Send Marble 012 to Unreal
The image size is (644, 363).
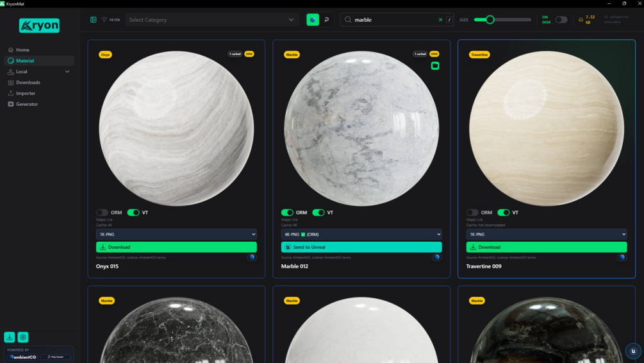pyautogui.click(x=361, y=247)
